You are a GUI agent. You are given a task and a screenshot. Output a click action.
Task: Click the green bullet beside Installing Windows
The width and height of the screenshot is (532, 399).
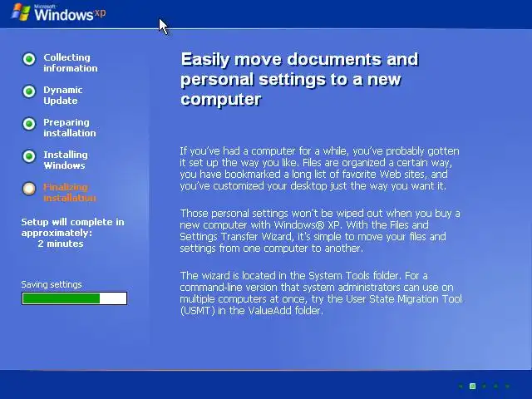[x=29, y=156]
